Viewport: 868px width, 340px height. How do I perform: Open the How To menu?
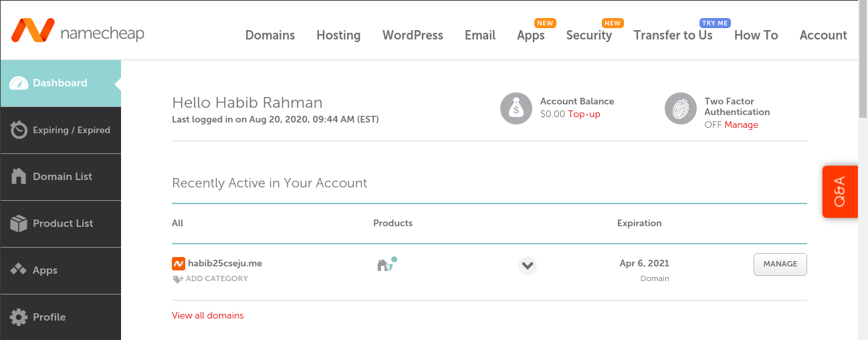[x=756, y=35]
